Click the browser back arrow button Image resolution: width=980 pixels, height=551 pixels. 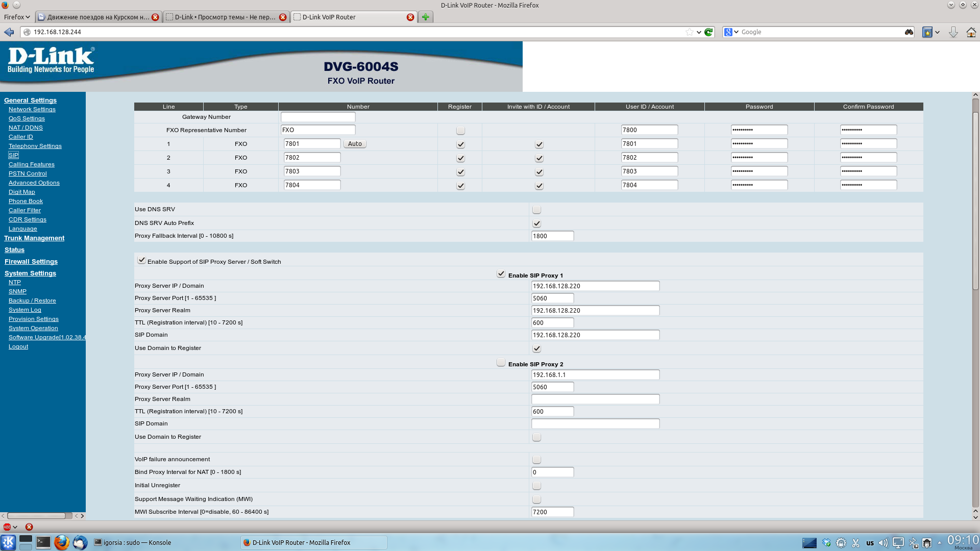9,32
